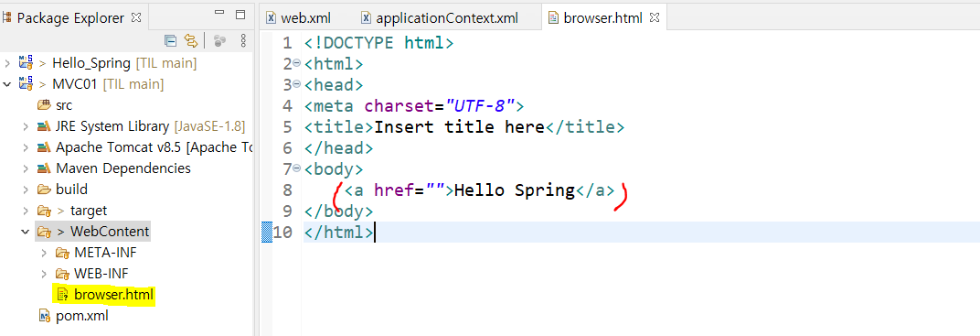Click the Collapse All icon in Package Explorer

point(170,41)
